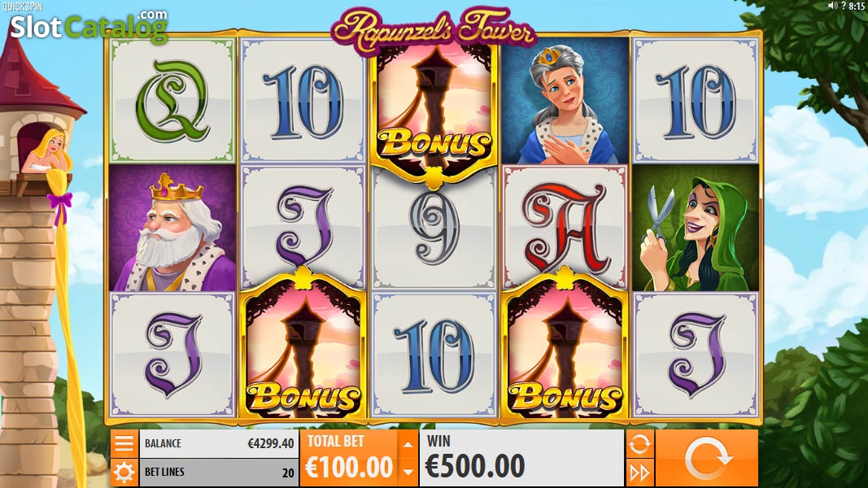This screenshot has height=488, width=868.
Task: Decrease total bet with down arrow
Action: coord(408,472)
